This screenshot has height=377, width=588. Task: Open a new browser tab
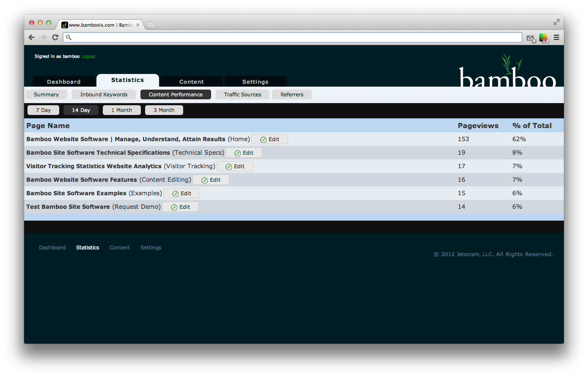(x=151, y=25)
